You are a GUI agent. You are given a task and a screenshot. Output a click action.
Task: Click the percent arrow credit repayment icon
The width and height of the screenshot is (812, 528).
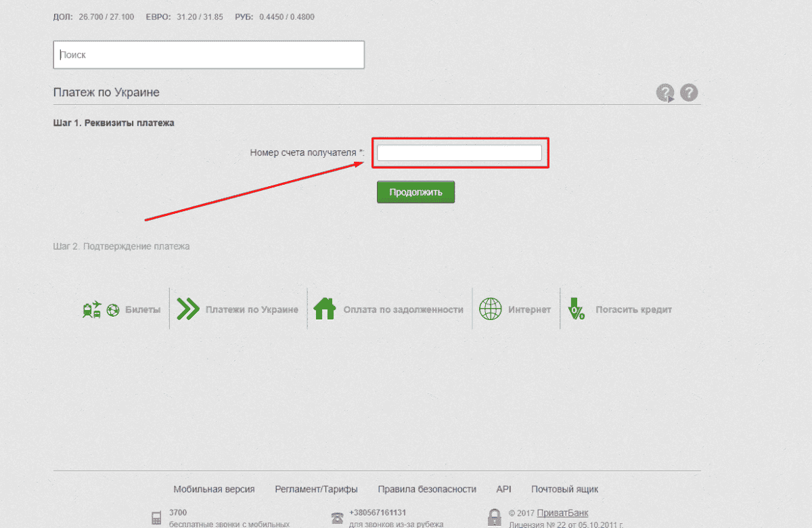[577, 309]
